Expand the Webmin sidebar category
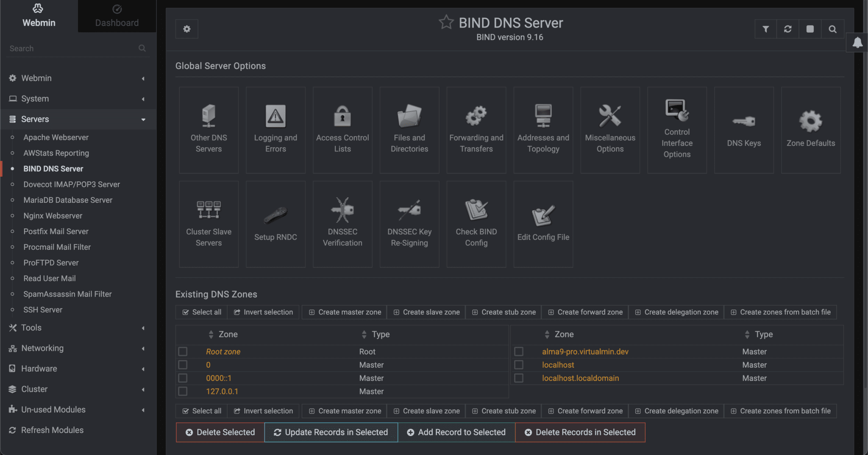 pos(78,78)
